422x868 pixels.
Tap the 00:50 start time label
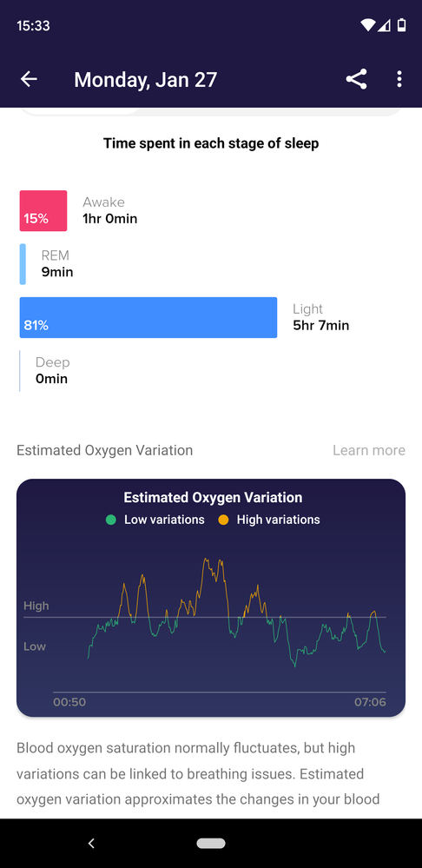pyautogui.click(x=69, y=703)
